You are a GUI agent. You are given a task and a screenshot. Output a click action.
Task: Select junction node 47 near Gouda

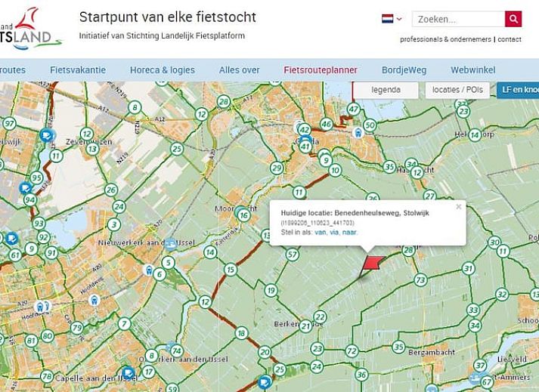click(x=353, y=110)
